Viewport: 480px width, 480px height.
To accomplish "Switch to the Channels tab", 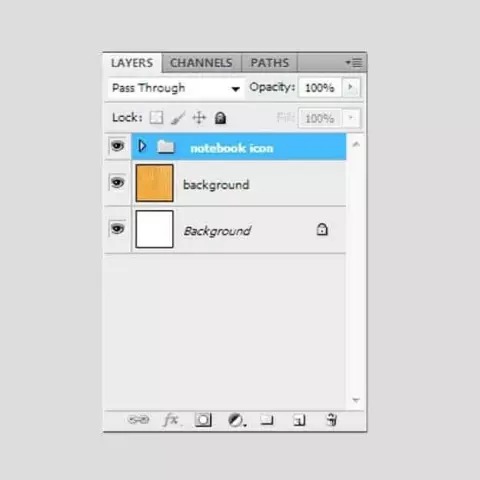I will click(x=201, y=63).
